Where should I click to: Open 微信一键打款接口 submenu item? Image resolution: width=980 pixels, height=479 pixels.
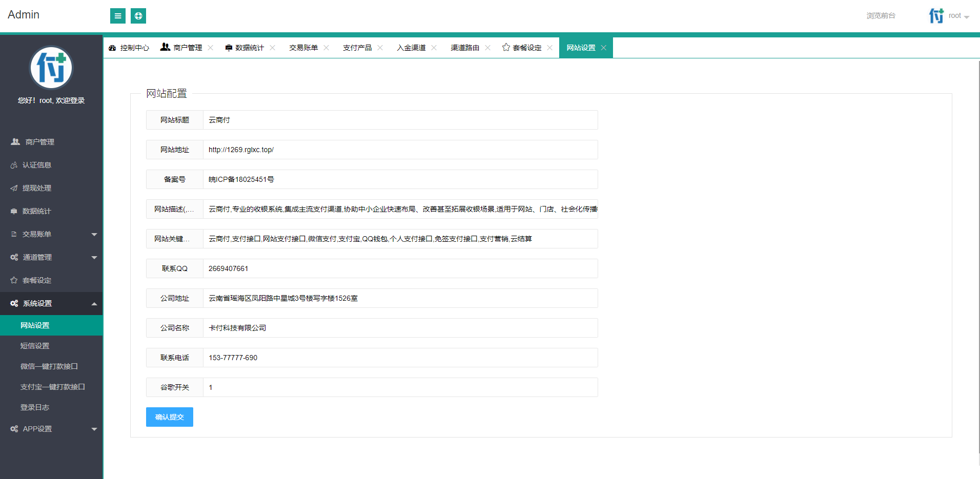(x=51, y=366)
